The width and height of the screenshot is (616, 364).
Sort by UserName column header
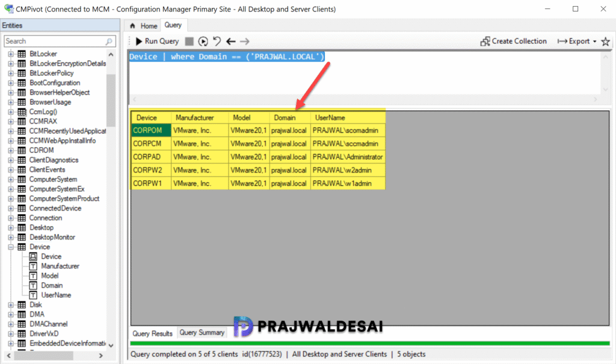tap(348, 117)
